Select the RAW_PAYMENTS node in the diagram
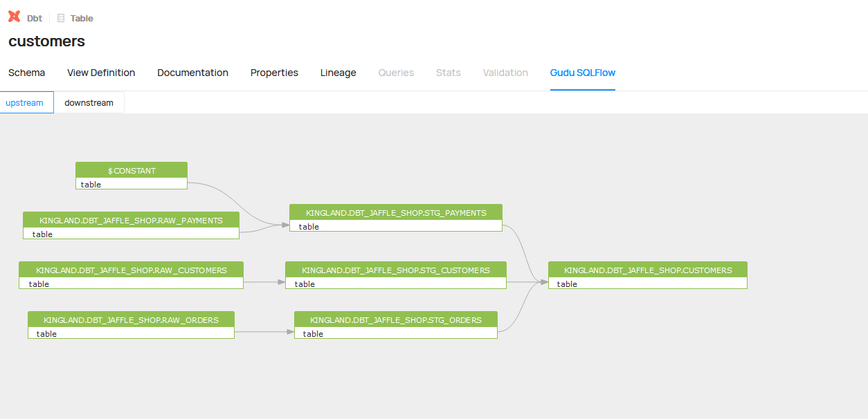The width and height of the screenshot is (868, 419). coord(131,220)
